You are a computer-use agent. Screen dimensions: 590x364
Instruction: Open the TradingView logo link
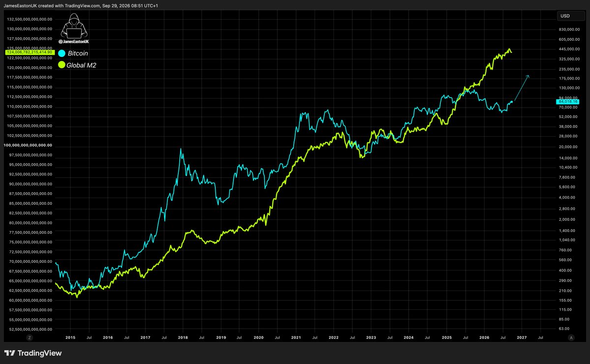pos(33,353)
